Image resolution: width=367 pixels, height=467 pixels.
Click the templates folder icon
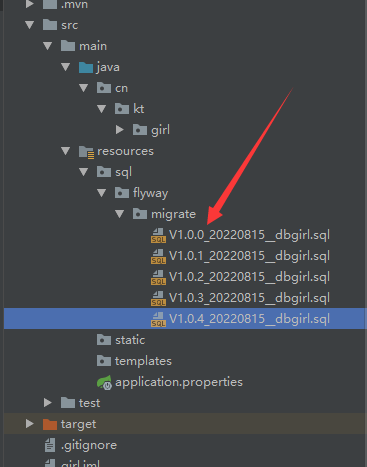point(104,361)
